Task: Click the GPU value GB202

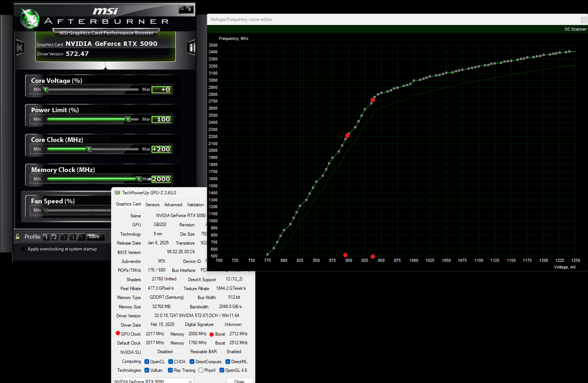Action: (x=160, y=225)
